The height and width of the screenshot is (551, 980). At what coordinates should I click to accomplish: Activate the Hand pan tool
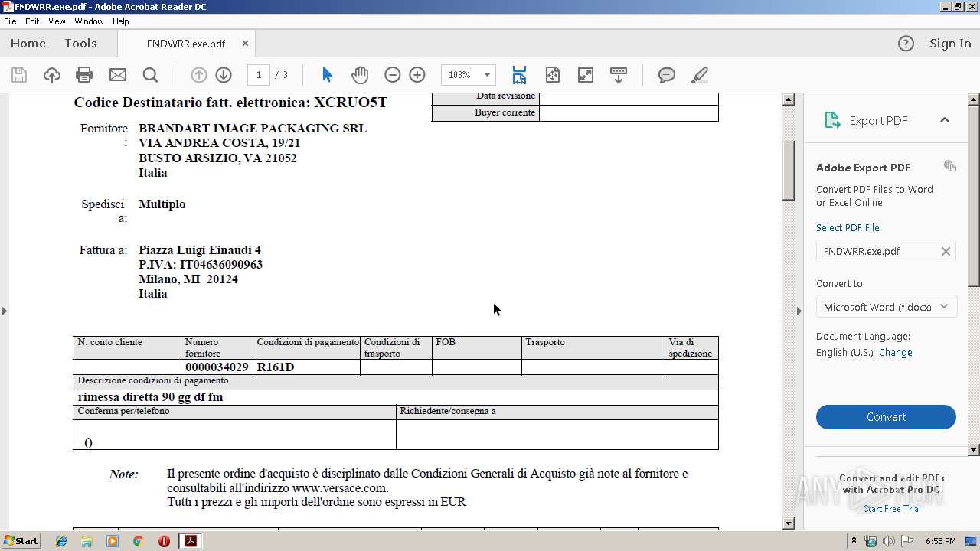[x=360, y=75]
